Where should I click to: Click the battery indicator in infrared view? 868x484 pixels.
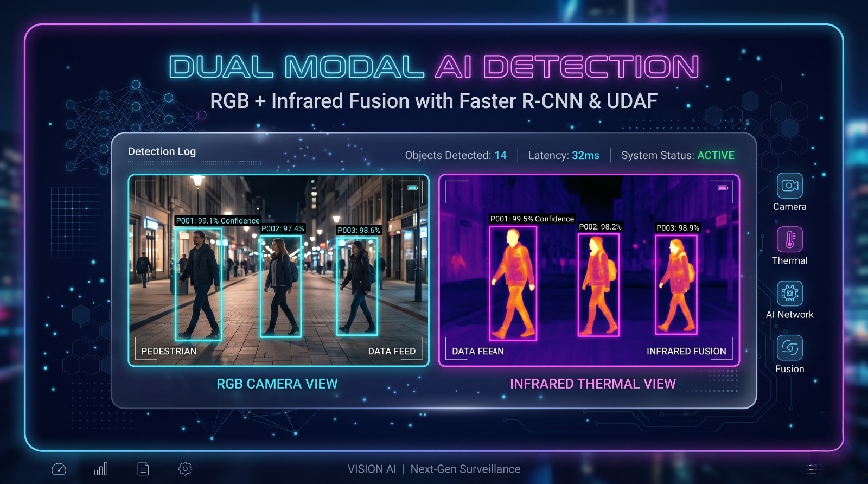(723, 188)
